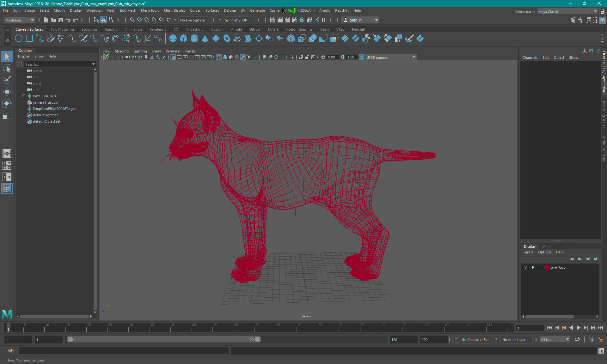Switch to the Poly Modeling shelf tab
This screenshot has width=607, height=364.
62,29
